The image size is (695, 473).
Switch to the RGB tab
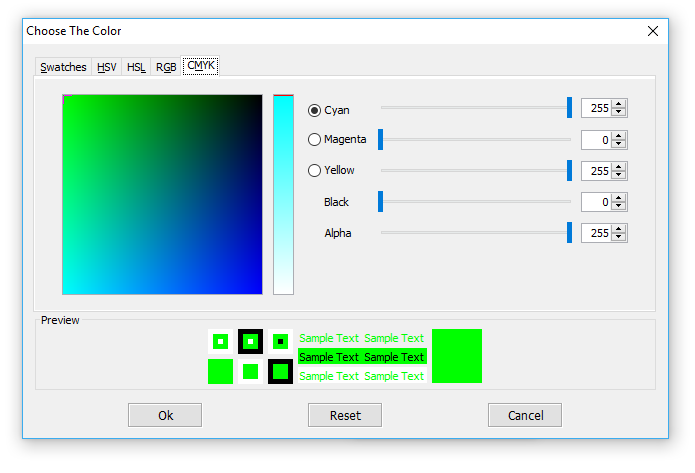(x=166, y=67)
